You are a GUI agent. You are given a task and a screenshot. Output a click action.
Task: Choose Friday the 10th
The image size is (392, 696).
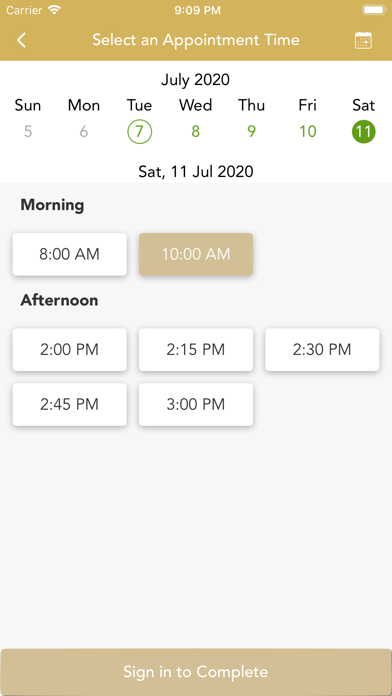[308, 132]
